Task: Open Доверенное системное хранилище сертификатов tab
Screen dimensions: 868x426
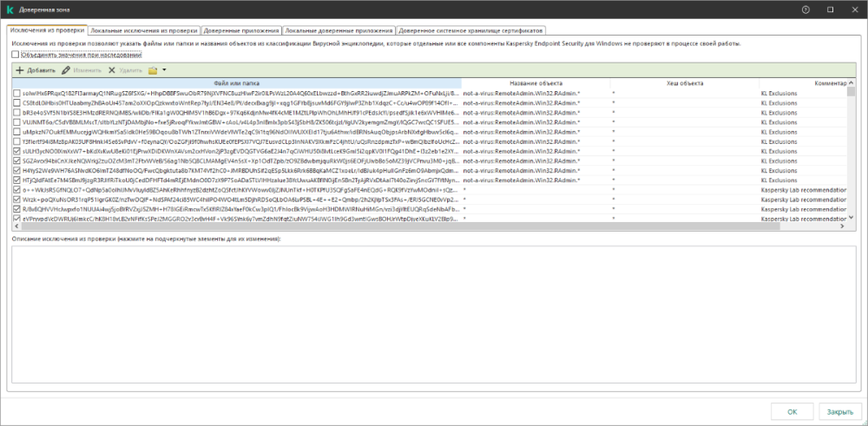Action: (471, 30)
